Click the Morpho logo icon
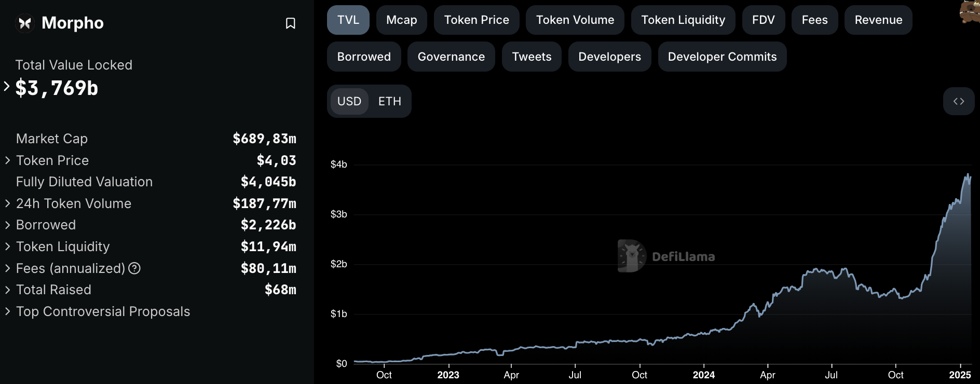 click(x=25, y=23)
